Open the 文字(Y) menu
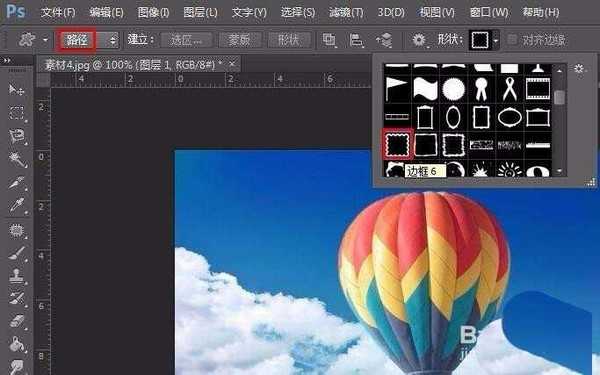This screenshot has width=600, height=375. pos(249,13)
